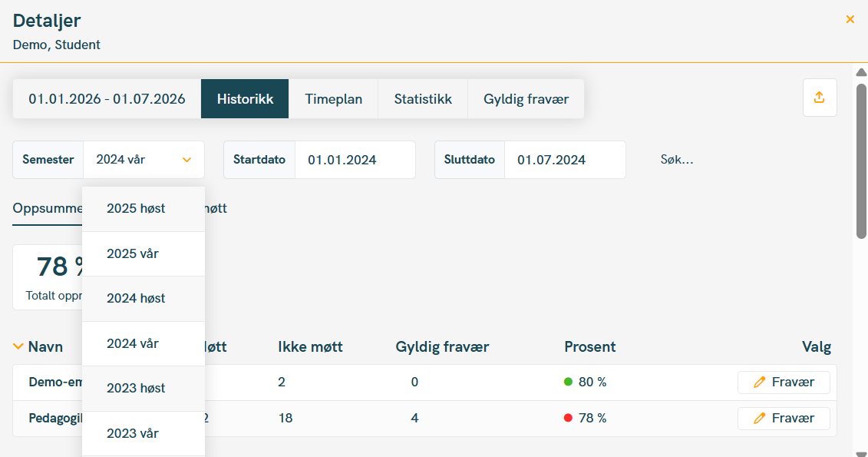This screenshot has width=868, height=457.
Task: Open the Timeplan tab
Action: coord(333,98)
